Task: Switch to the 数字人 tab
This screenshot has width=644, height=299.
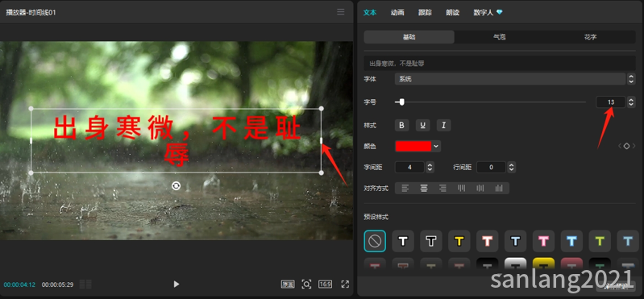Action: [x=488, y=12]
